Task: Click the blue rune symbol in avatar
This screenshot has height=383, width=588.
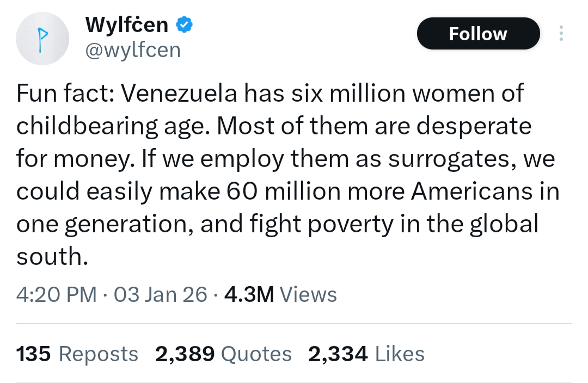Action: [41, 38]
